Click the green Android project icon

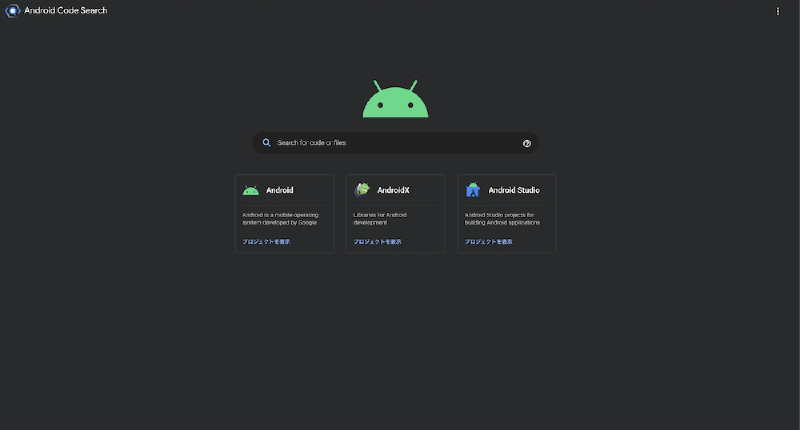250,190
